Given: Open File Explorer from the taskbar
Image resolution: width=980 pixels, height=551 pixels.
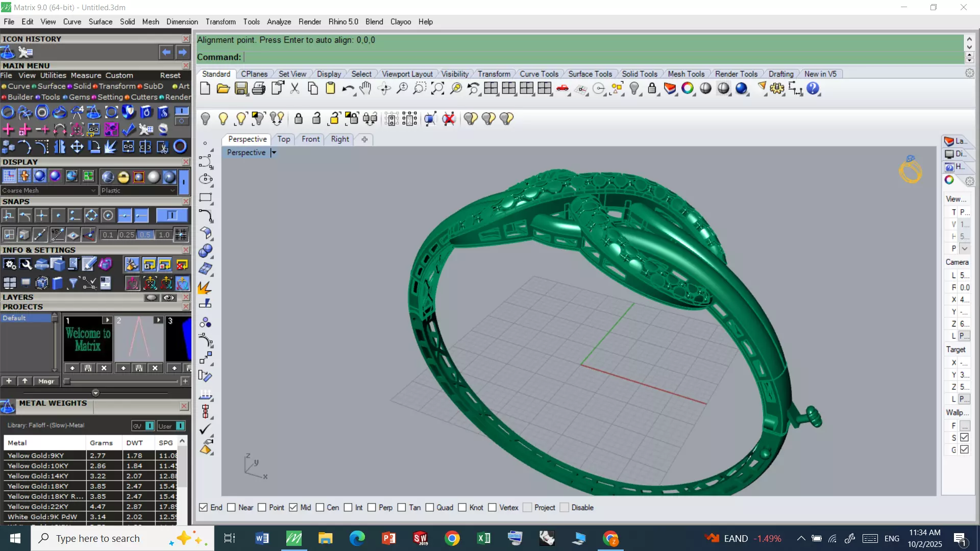Looking at the screenshot, I should tap(325, 538).
